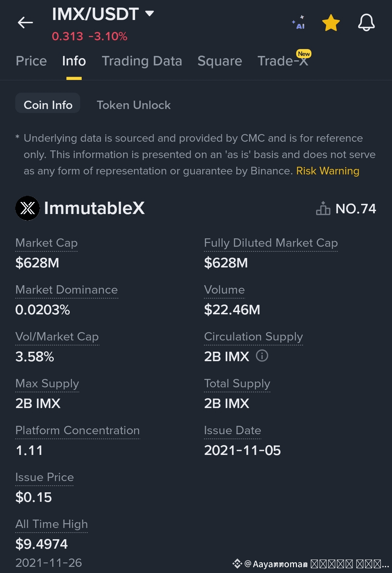Tap the ranking podium icon
This screenshot has width=392, height=573.
click(323, 209)
